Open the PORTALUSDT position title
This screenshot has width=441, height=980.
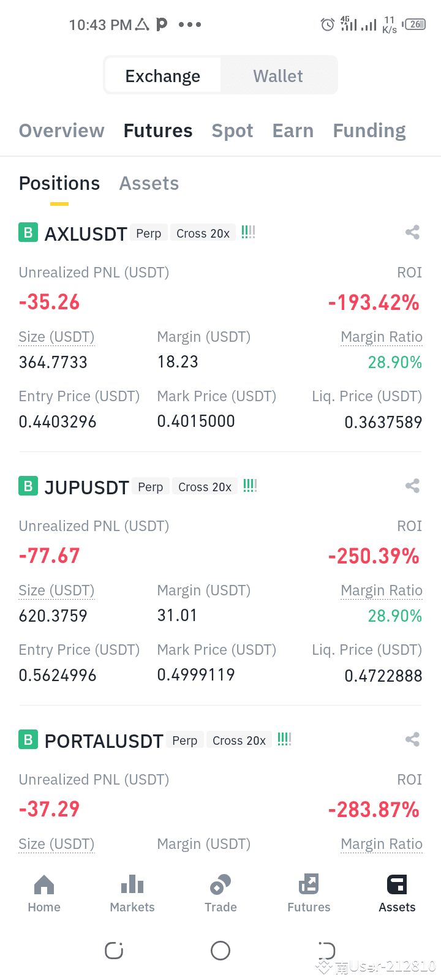[104, 741]
